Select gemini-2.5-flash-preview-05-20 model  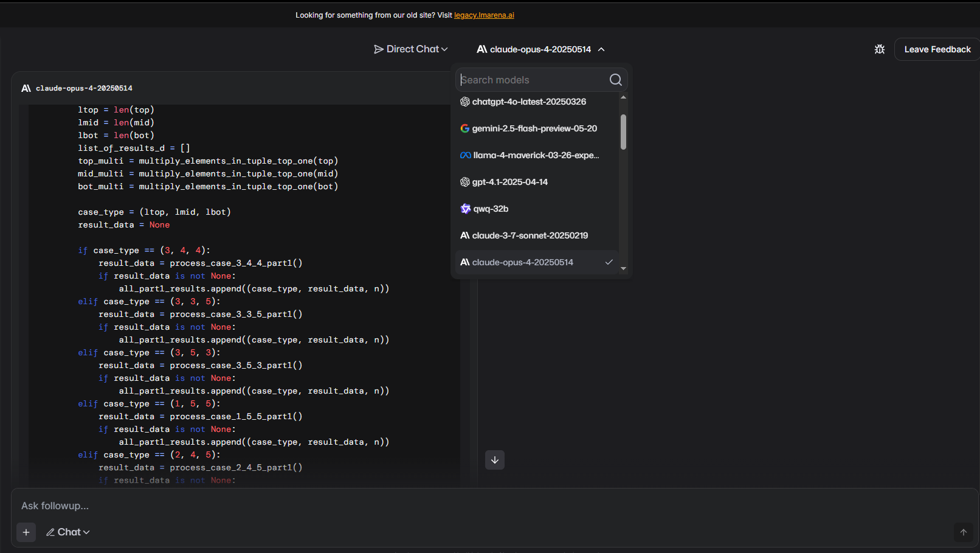point(537,128)
